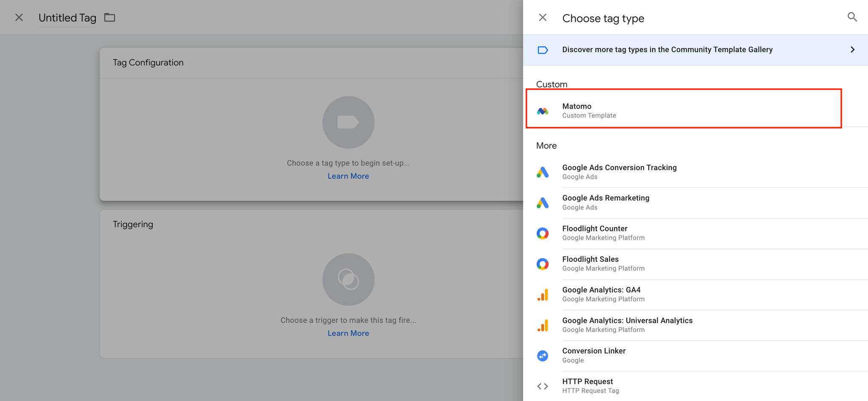Close the Choose tag type panel
The width and height of the screenshot is (868, 401).
(x=542, y=17)
